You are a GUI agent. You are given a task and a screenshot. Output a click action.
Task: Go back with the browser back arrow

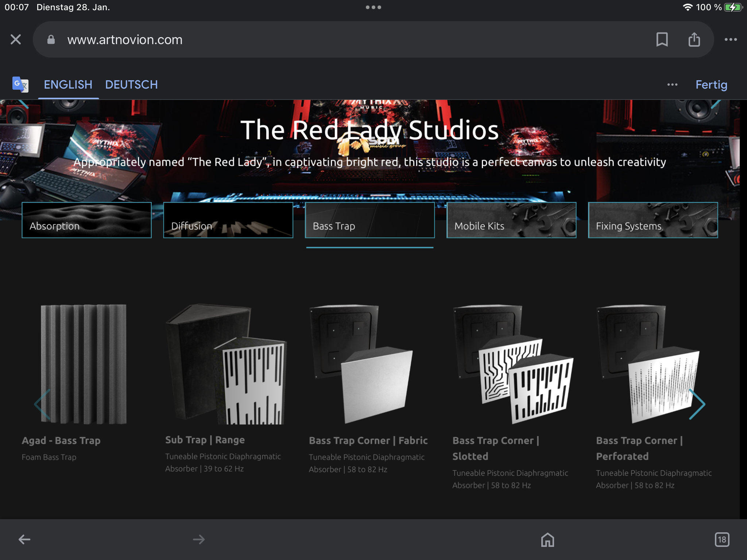[x=24, y=539]
